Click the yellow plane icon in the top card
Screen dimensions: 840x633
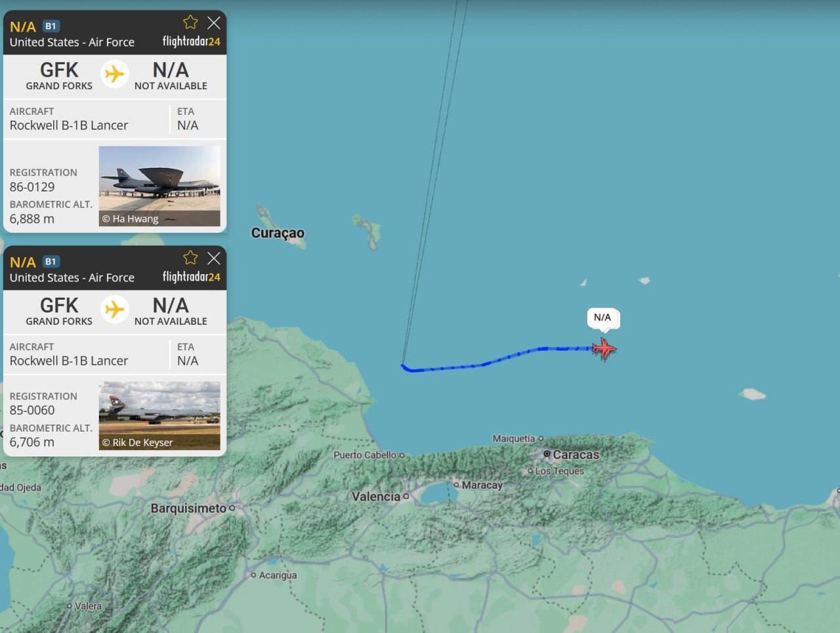pyautogui.click(x=115, y=73)
